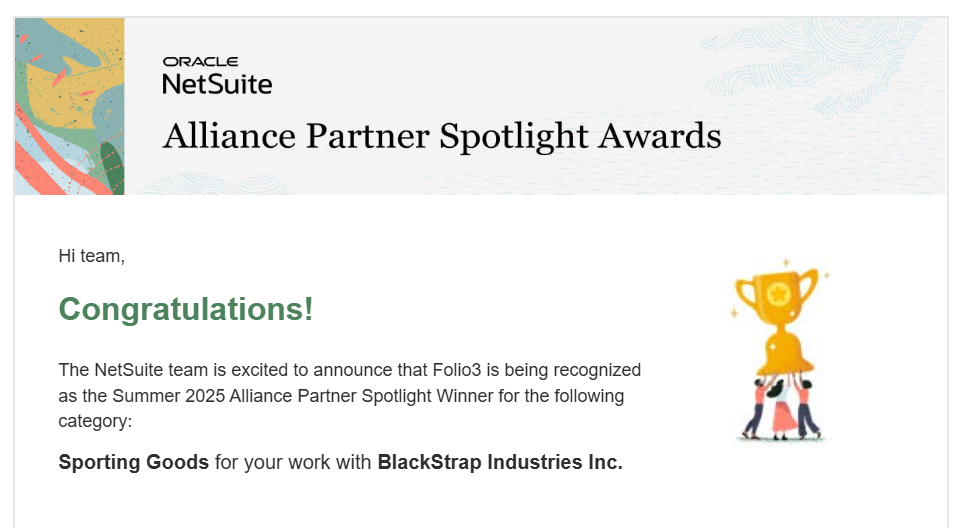Click the Oracle NetSuite logo
This screenshot has height=528, width=969.
(217, 76)
